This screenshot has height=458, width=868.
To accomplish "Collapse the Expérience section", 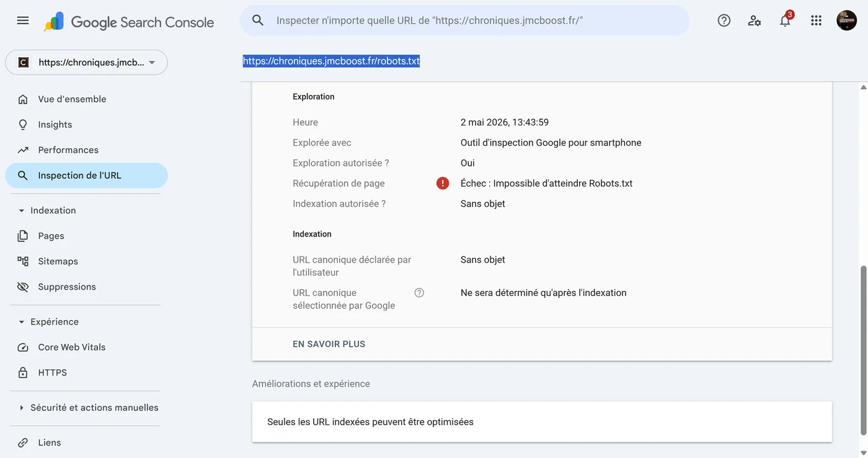I will coord(48,322).
